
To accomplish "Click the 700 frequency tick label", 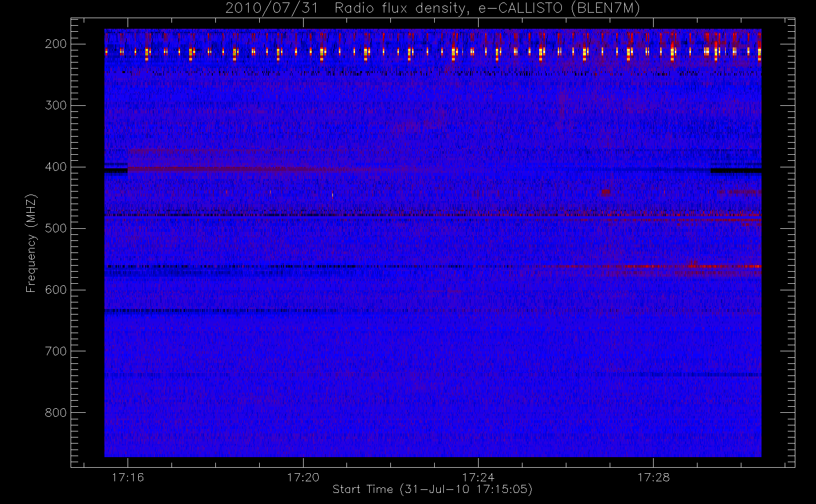I will 56,351.
